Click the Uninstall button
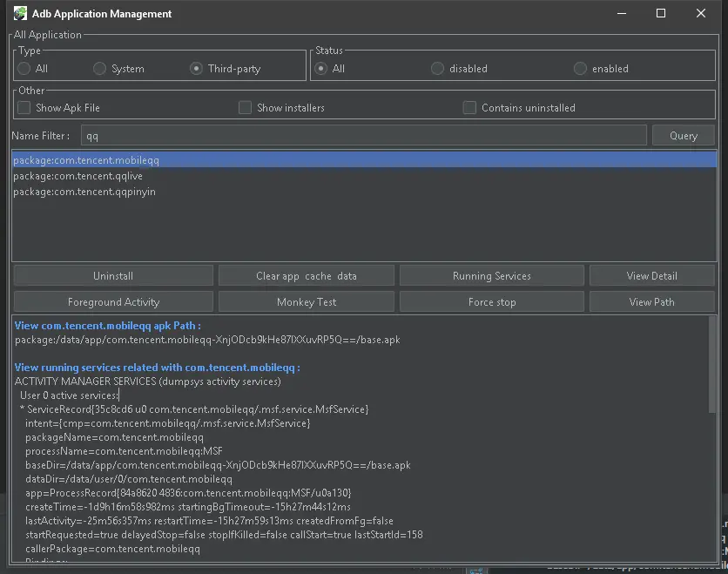The image size is (728, 574). (113, 276)
